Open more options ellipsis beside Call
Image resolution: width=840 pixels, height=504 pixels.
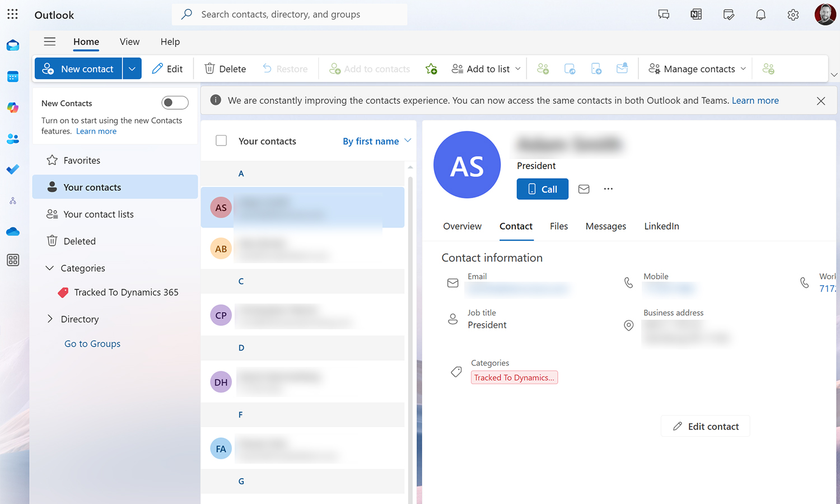pos(608,189)
